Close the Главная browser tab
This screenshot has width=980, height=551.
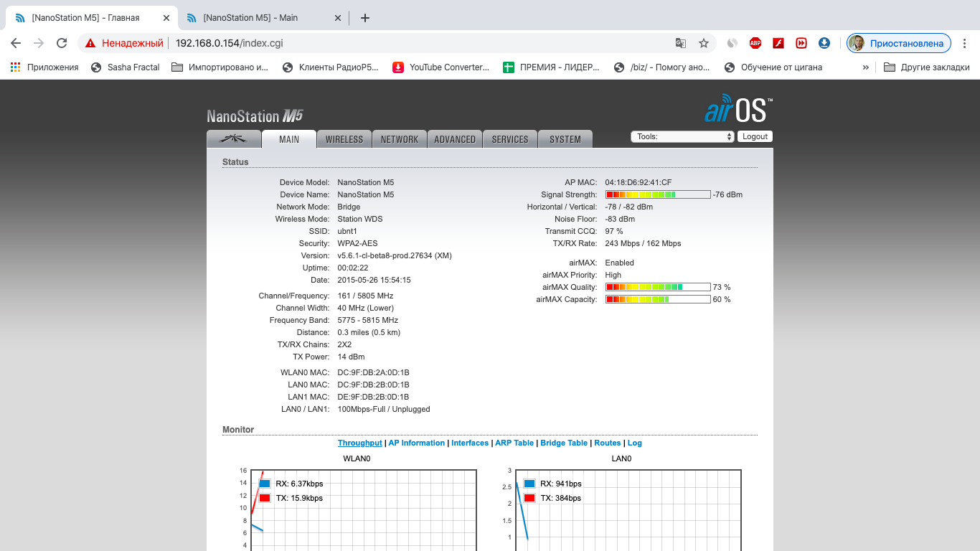(x=166, y=18)
